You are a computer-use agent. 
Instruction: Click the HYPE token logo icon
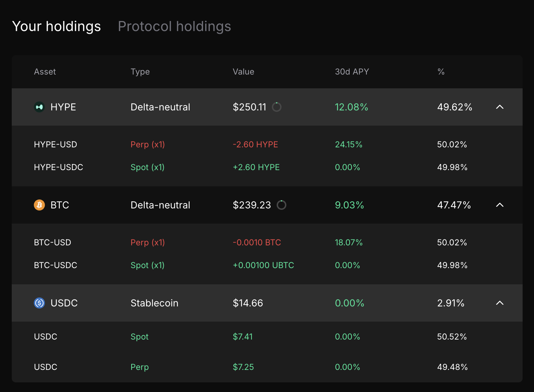tap(39, 107)
